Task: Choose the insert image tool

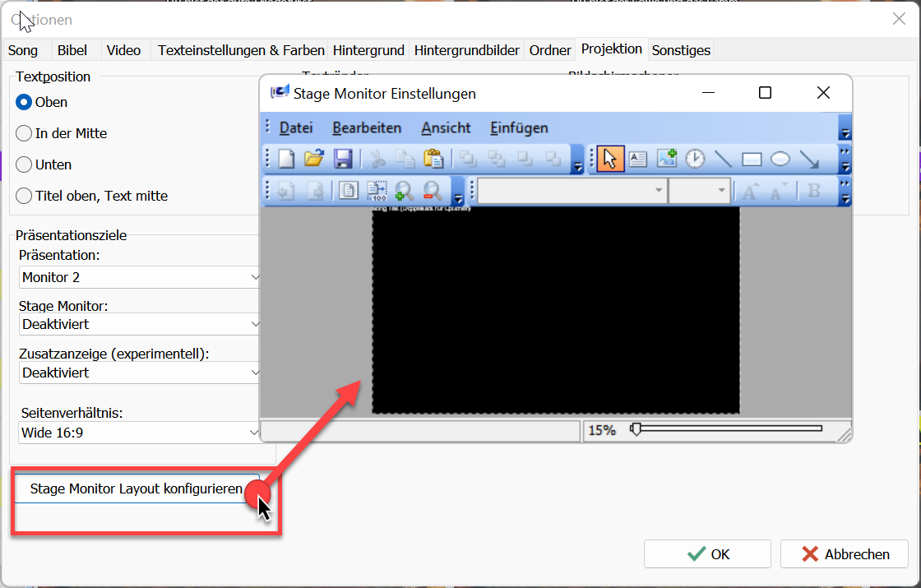Action: (667, 159)
